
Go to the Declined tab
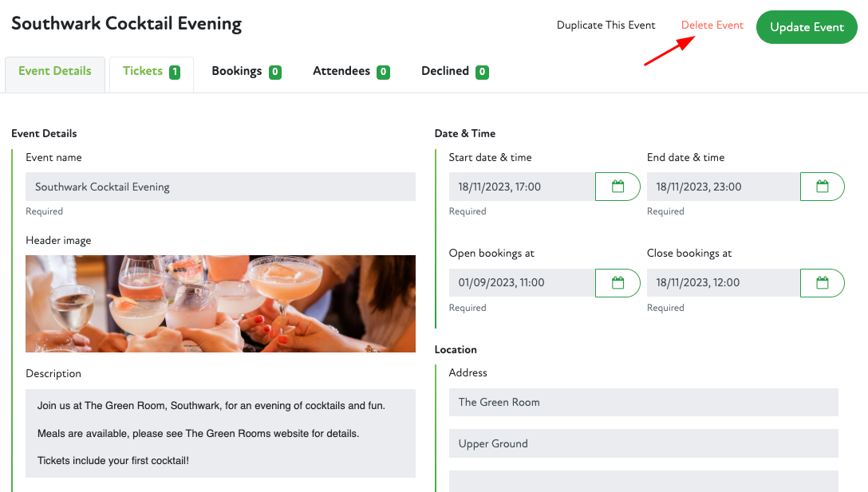point(454,72)
